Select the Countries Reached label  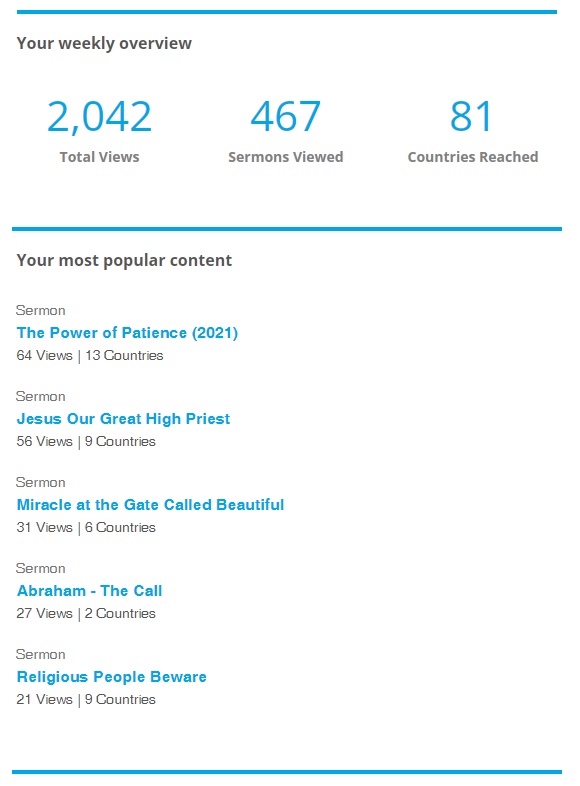coord(473,157)
